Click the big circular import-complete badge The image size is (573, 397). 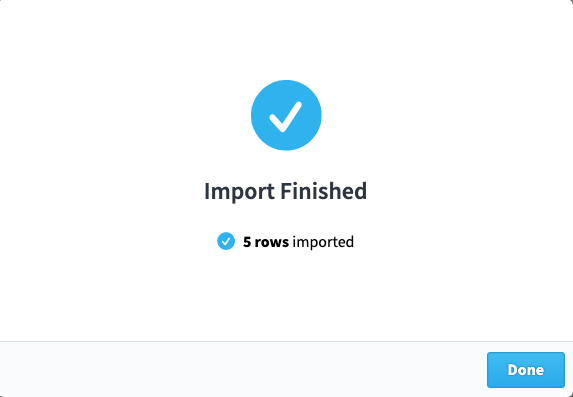click(286, 115)
